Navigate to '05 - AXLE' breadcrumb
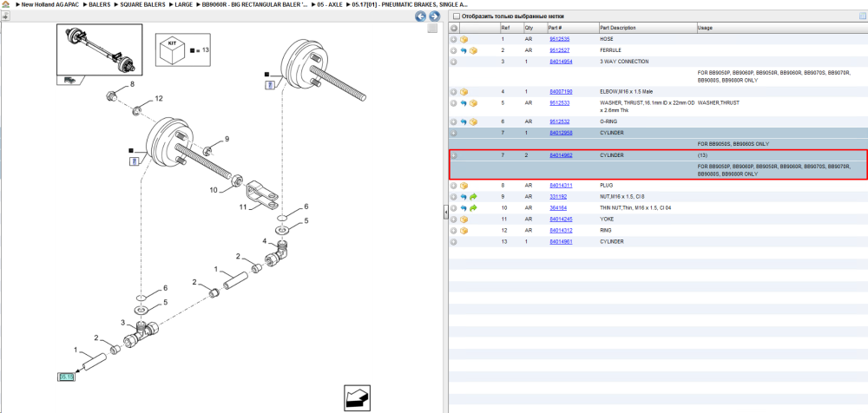Image resolution: width=868 pixels, height=413 pixels. [331, 4]
